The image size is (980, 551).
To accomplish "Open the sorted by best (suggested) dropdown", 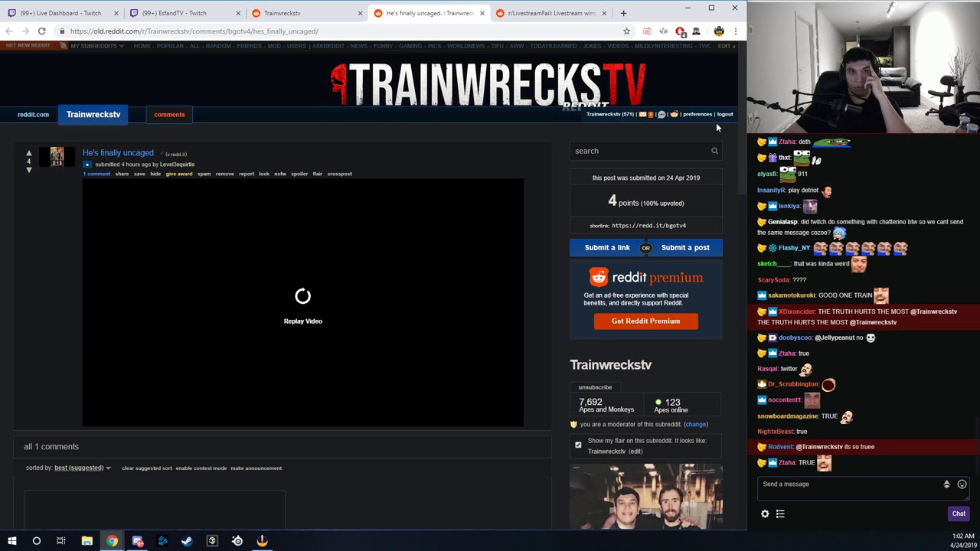I will pyautogui.click(x=82, y=468).
